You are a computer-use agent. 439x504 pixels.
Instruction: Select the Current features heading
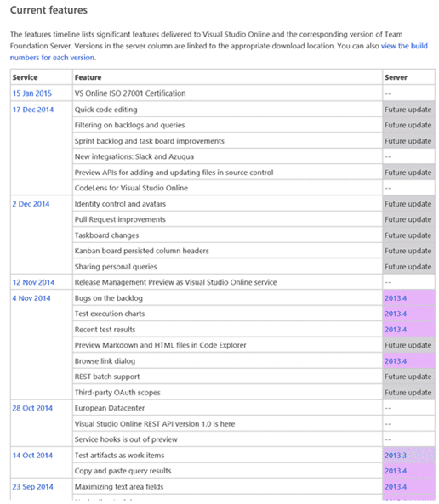coord(48,10)
